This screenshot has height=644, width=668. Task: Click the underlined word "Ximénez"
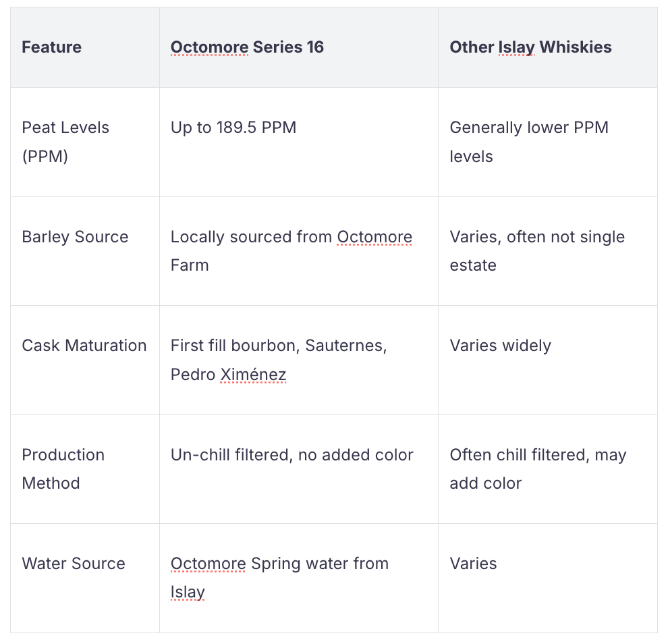[253, 374]
